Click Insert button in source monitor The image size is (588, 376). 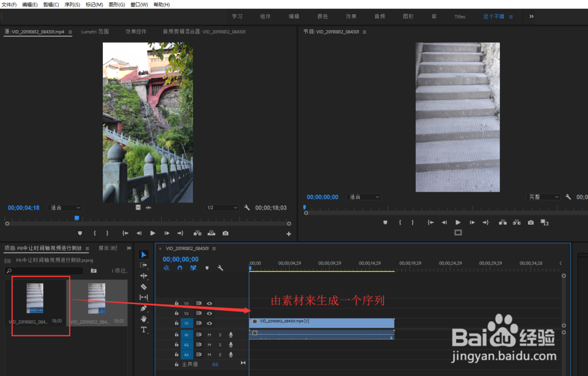(197, 233)
